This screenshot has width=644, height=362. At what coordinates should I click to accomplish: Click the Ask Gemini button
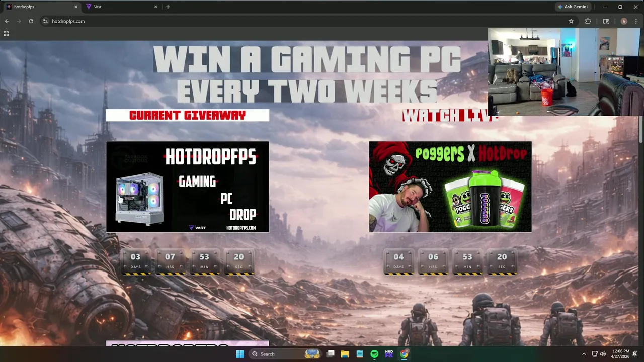pos(573,7)
